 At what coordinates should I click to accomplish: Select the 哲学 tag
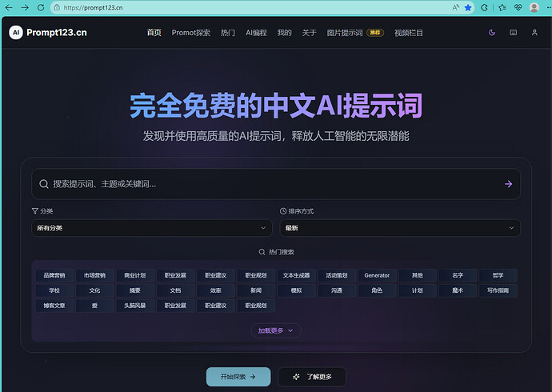[498, 275]
